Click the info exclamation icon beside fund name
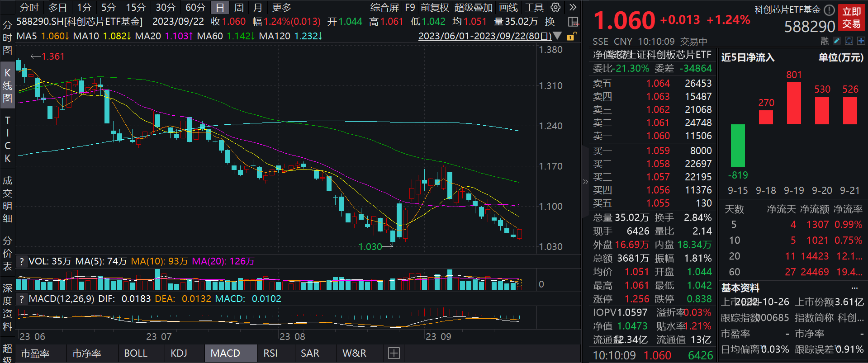Screen dimensions: 868x363 click(829, 10)
